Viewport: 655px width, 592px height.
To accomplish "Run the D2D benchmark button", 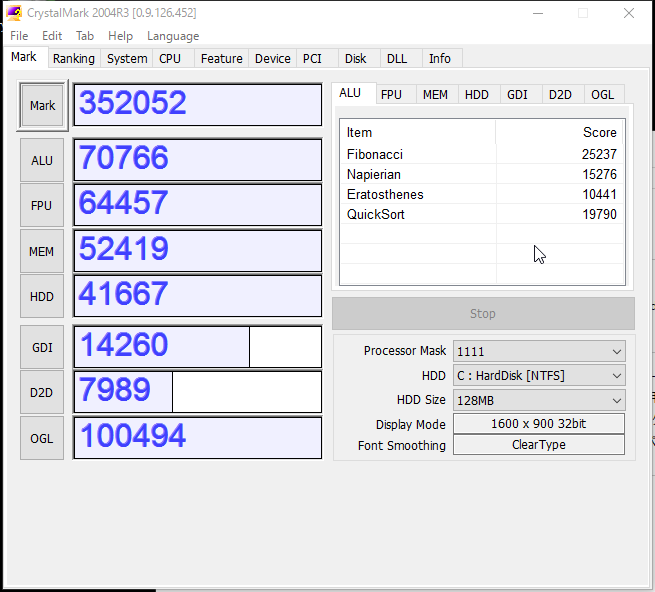I will click(x=42, y=393).
